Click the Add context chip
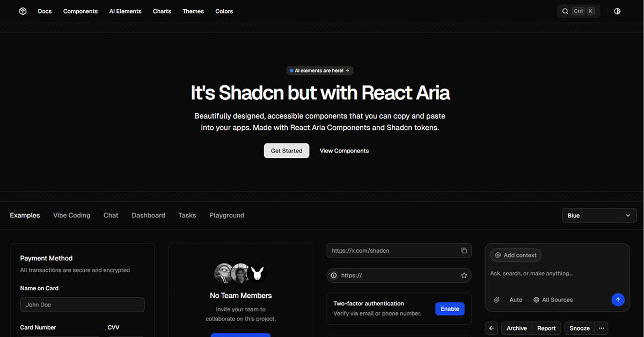The image size is (644, 337). [516, 255]
